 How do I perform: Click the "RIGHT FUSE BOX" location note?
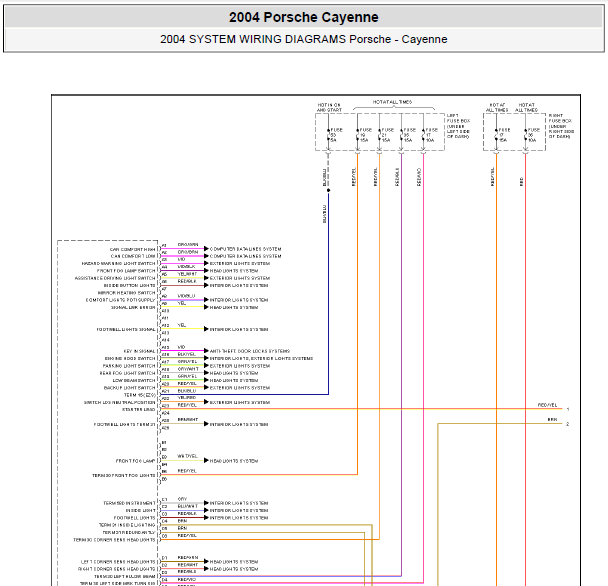point(561,126)
